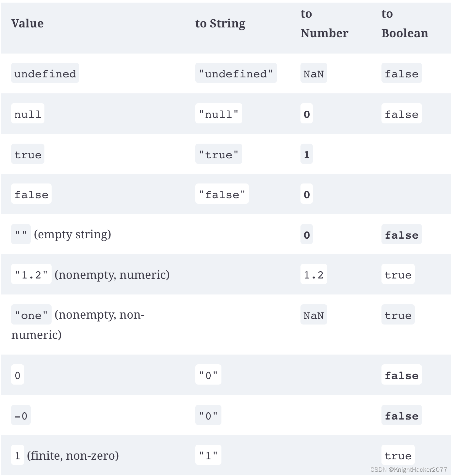Click the 1.2 number conversion result
This screenshot has height=476, width=452.
coord(314,274)
